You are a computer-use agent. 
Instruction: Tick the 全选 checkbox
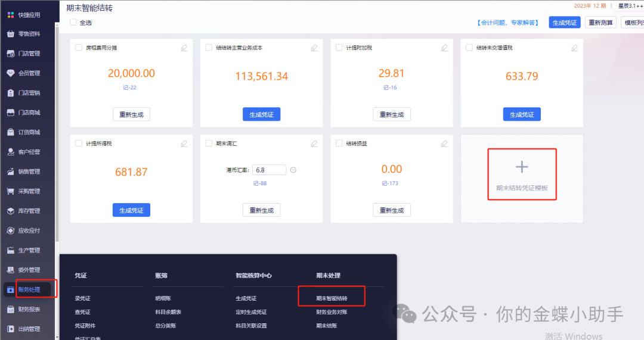coord(73,23)
